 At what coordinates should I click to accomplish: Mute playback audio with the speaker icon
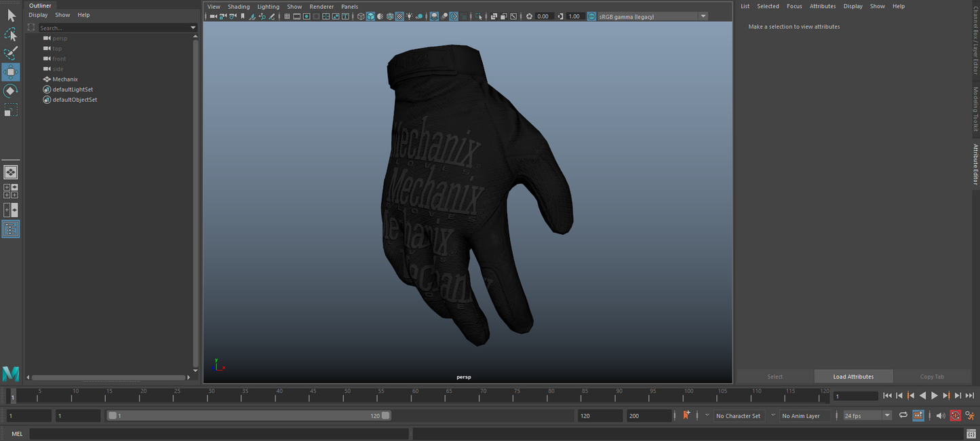pos(940,415)
